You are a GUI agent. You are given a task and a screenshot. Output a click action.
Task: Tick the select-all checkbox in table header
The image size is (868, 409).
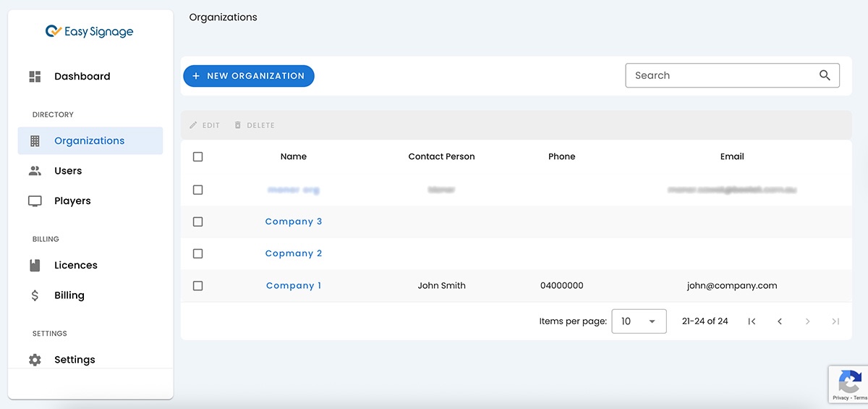coord(198,157)
